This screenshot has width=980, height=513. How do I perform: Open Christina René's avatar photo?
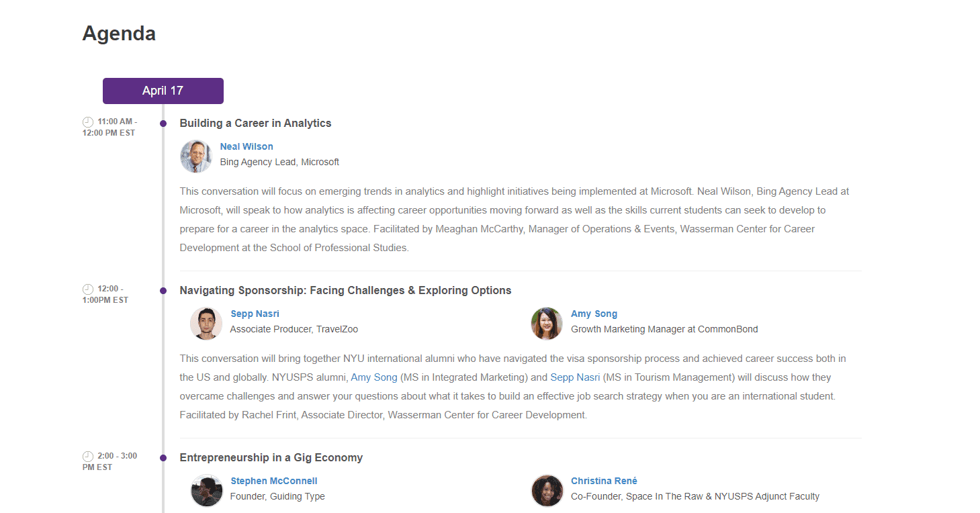click(x=547, y=490)
